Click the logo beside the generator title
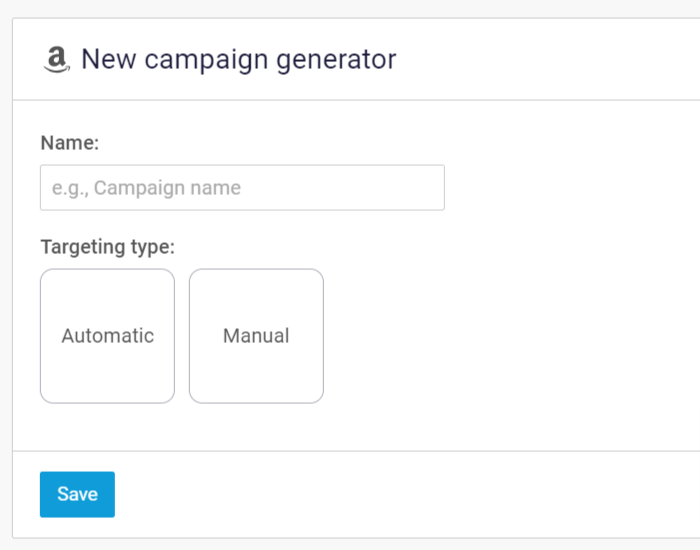Image resolution: width=700 pixels, height=550 pixels. coord(57,60)
